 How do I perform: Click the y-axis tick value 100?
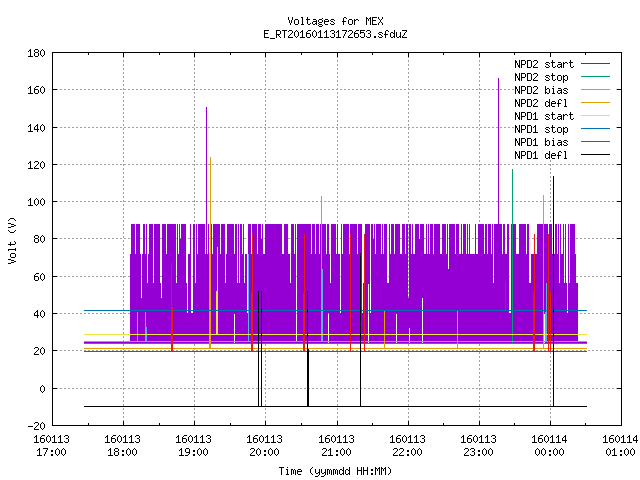point(36,202)
